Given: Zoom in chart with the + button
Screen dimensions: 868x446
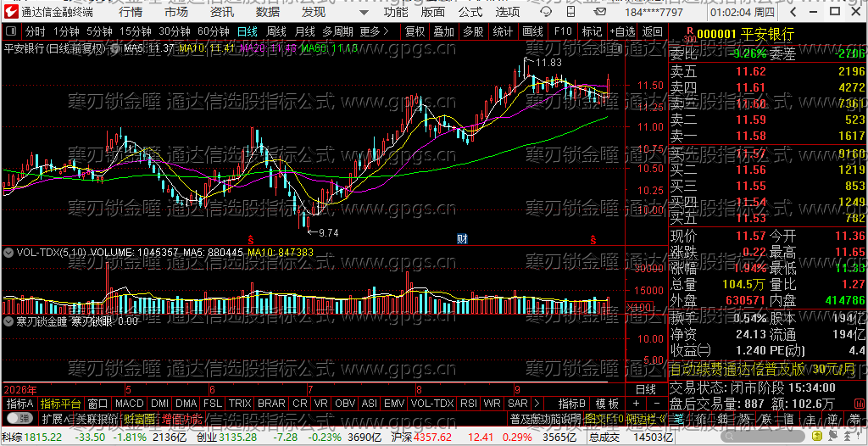Looking at the screenshot, I should (x=636, y=404).
